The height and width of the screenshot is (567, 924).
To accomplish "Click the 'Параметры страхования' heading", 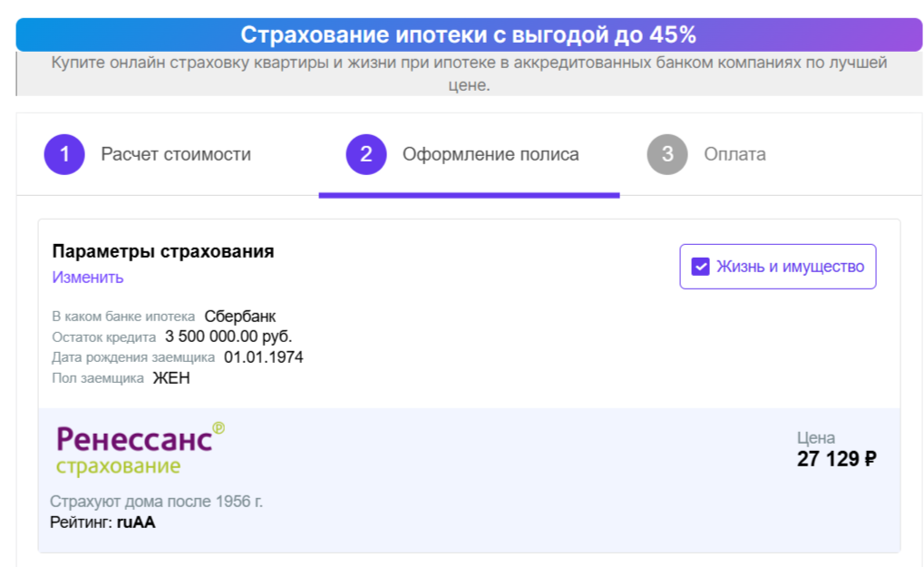I will 163,251.
